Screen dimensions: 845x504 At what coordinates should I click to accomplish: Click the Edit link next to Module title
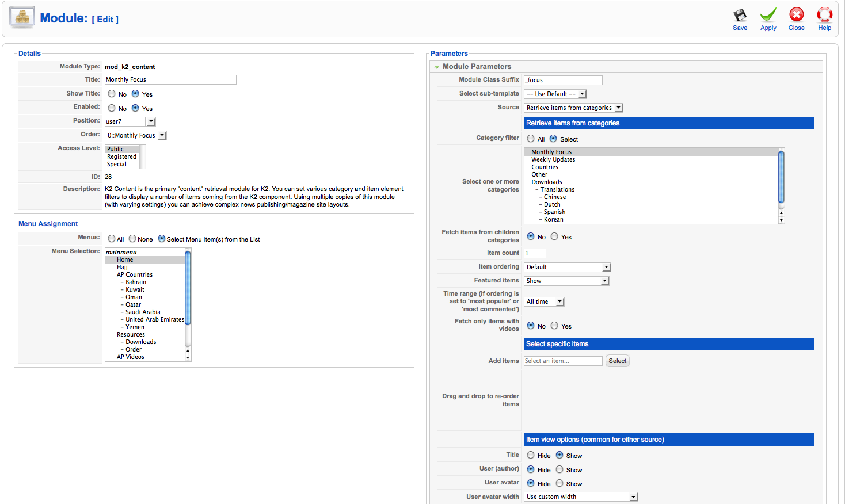coord(105,19)
